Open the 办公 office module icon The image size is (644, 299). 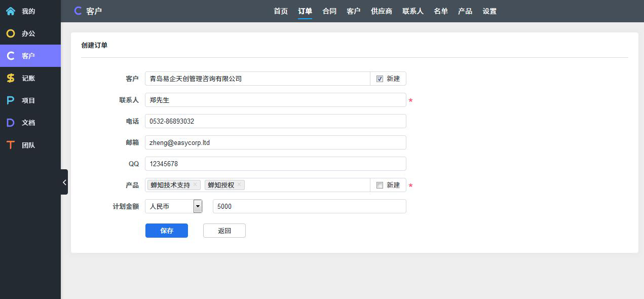[11, 33]
